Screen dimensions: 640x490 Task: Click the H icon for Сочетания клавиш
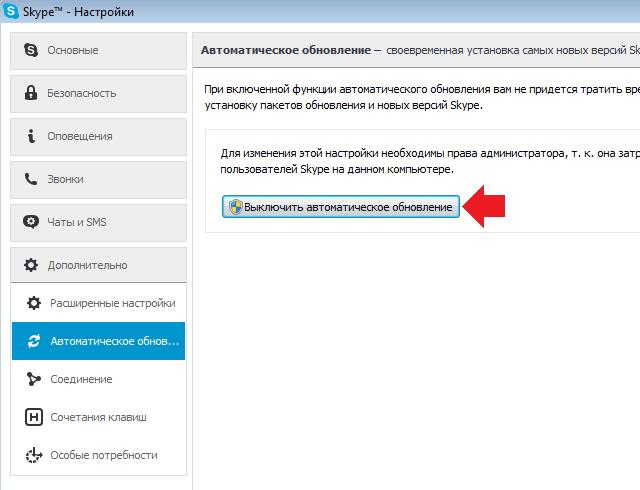click(34, 417)
